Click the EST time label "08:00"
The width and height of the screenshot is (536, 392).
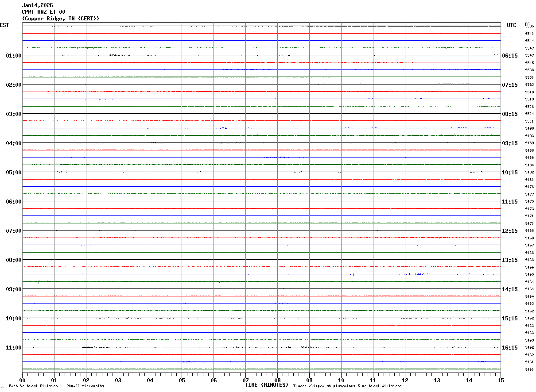(14, 260)
